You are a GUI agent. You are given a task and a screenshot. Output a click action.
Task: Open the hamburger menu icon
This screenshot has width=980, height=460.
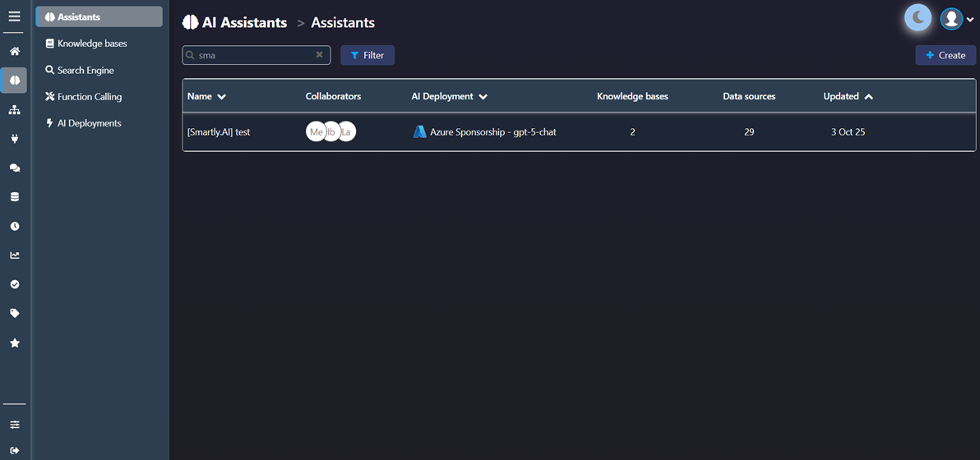[14, 16]
